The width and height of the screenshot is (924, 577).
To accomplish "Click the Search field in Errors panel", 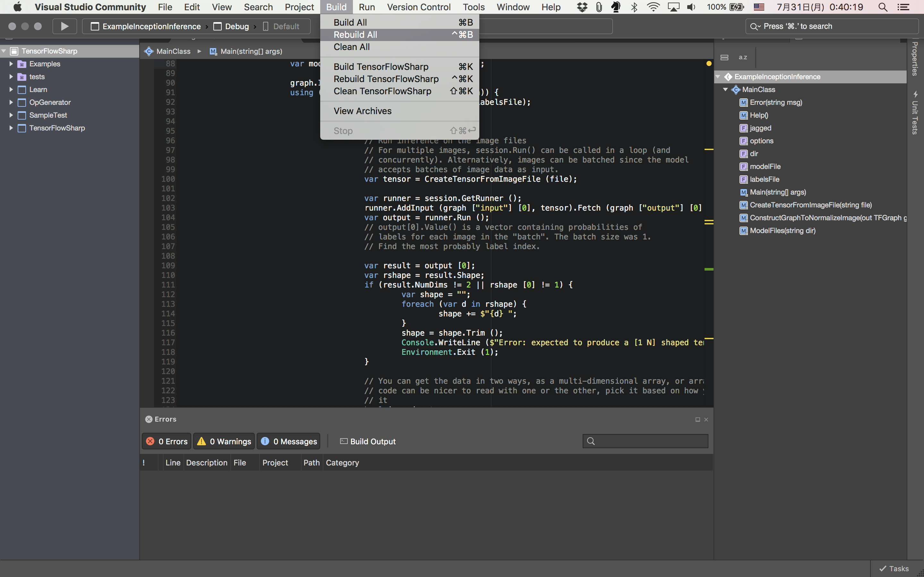I will [645, 441].
